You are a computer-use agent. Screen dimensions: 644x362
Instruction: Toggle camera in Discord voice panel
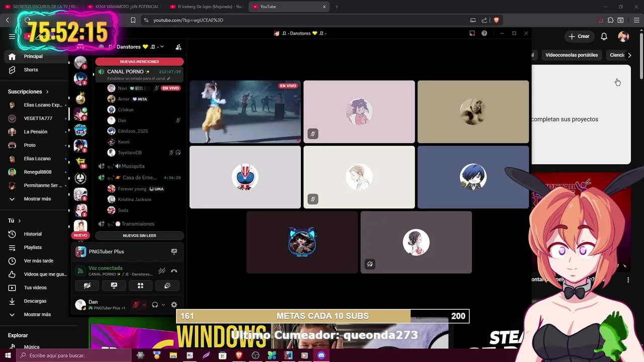(87, 286)
